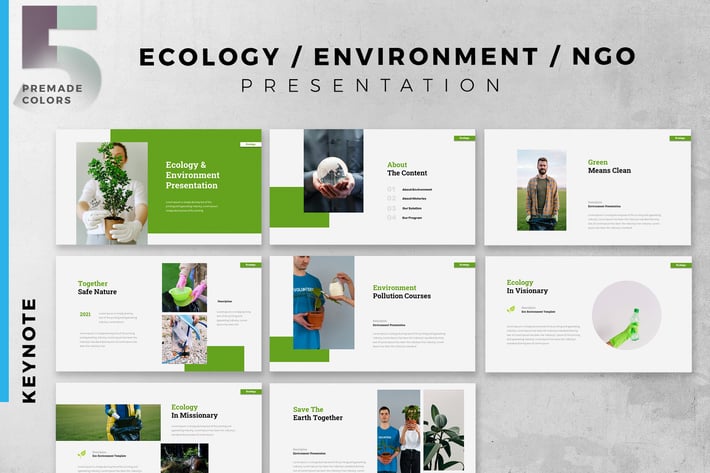Select the 'Ecology In Missionary' heading

[194, 411]
